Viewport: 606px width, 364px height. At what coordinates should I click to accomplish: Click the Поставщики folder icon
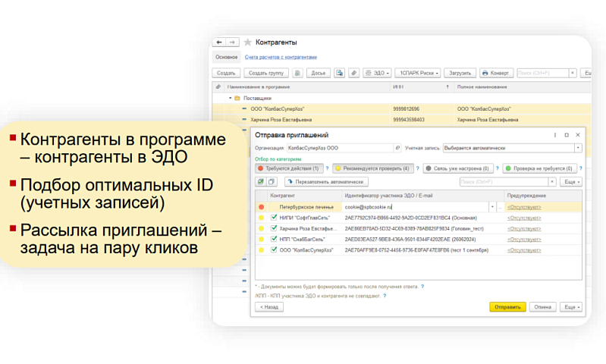(x=237, y=98)
